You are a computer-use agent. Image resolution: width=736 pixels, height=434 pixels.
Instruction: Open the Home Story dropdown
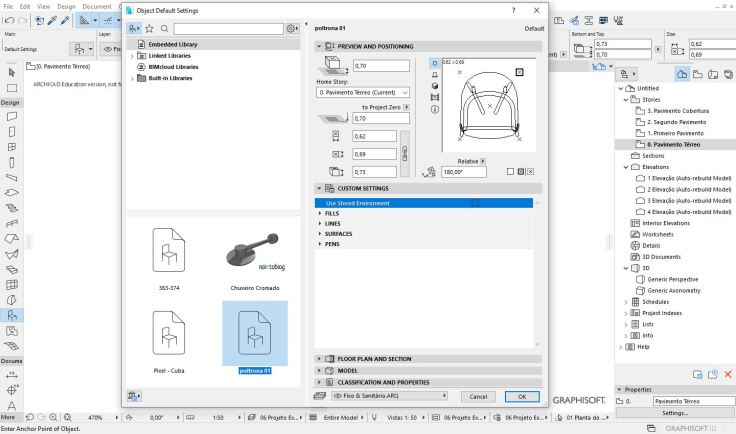click(x=363, y=92)
